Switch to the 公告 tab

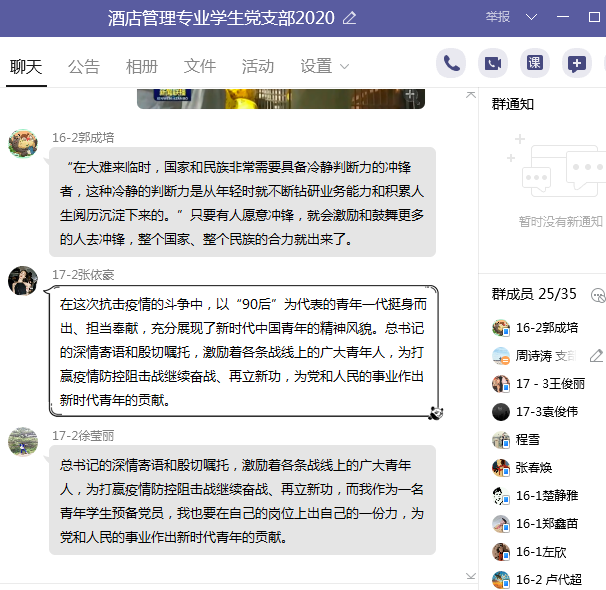[84, 67]
